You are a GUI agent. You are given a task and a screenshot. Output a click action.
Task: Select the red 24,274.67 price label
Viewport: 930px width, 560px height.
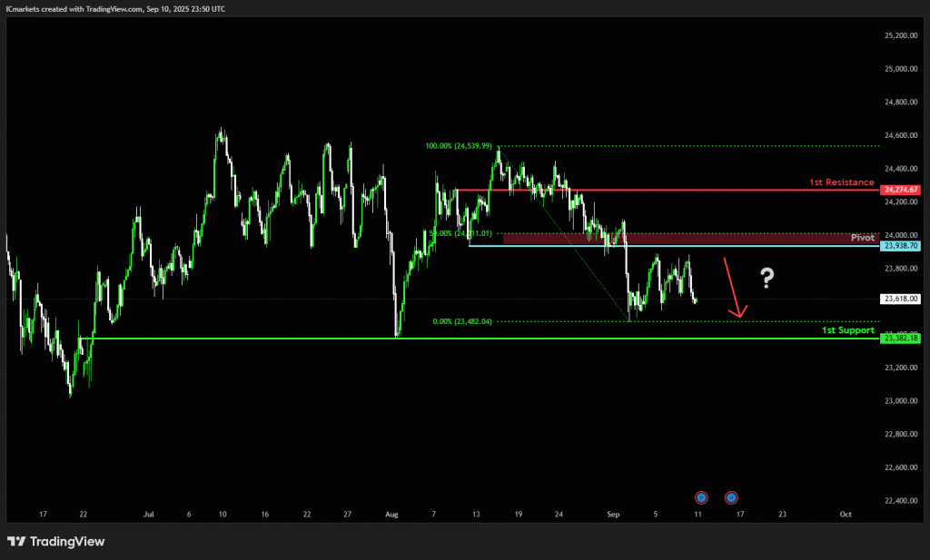[x=900, y=190]
